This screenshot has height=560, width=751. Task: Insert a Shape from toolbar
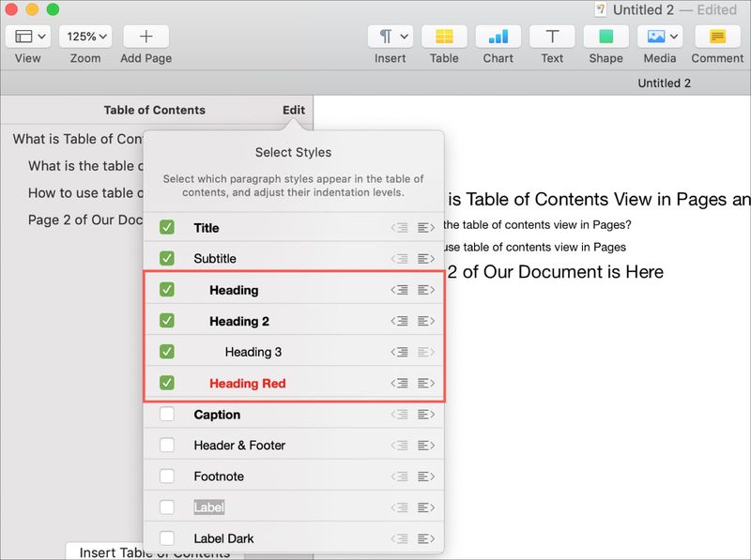605,37
